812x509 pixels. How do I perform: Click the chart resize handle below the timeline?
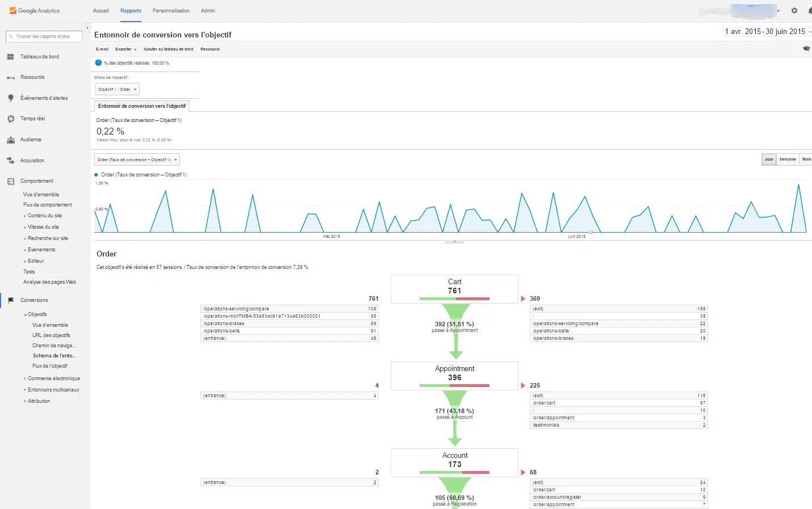point(454,242)
